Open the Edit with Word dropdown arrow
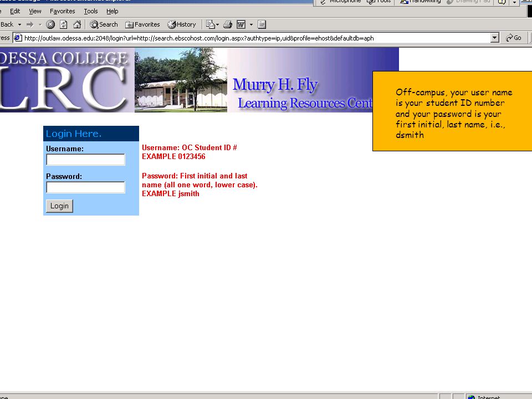This screenshot has height=399, width=532. pos(251,24)
